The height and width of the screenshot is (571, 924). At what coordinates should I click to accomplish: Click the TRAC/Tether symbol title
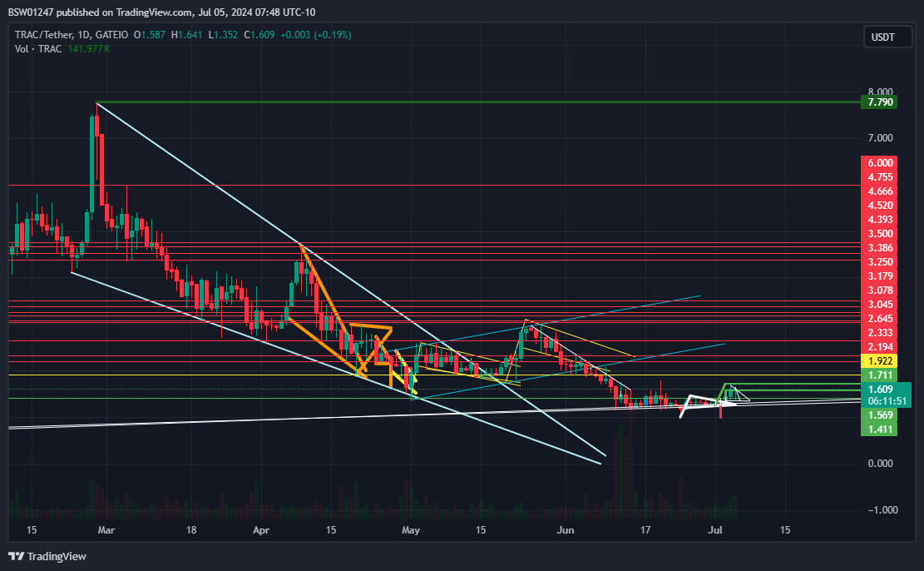pyautogui.click(x=44, y=35)
